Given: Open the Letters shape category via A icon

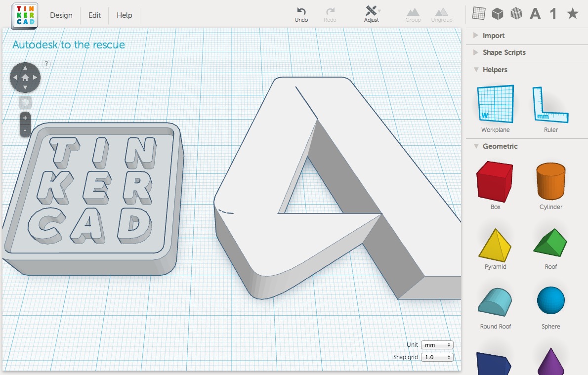Looking at the screenshot, I should [x=535, y=14].
